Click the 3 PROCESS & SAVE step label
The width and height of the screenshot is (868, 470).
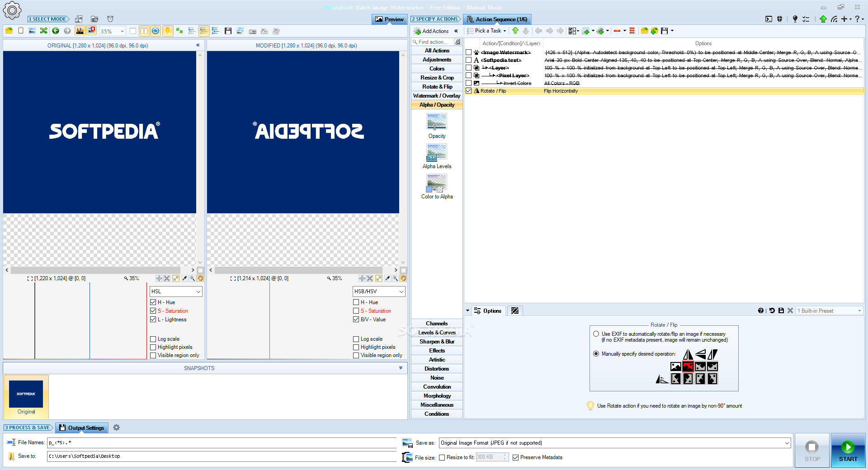28,428
